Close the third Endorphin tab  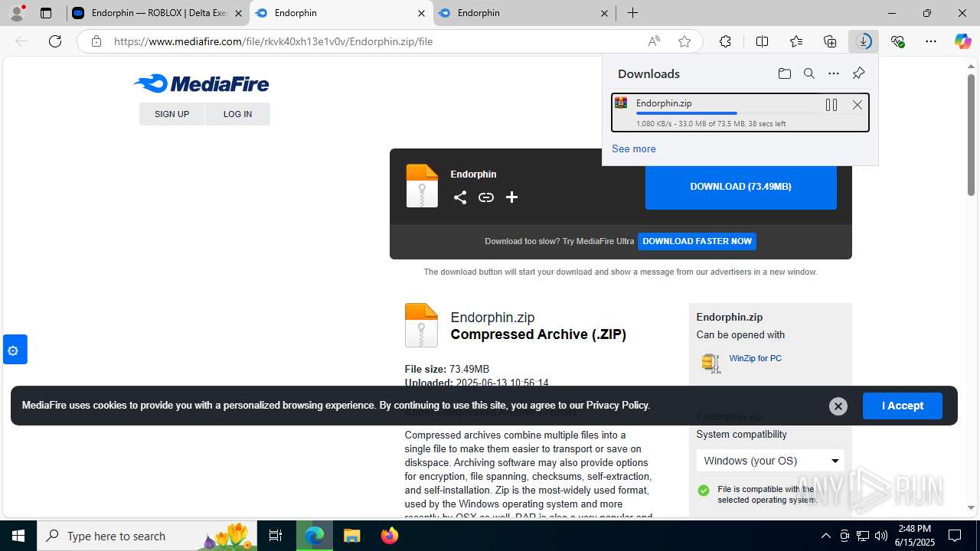(604, 13)
